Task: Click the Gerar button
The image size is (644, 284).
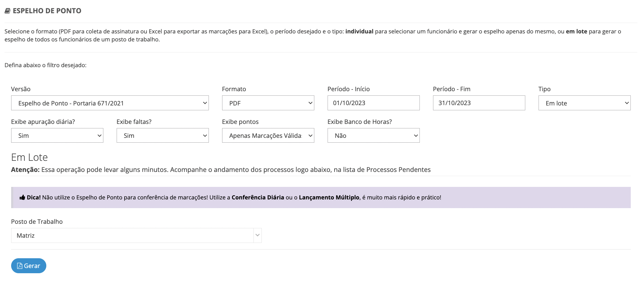Action: [29, 266]
